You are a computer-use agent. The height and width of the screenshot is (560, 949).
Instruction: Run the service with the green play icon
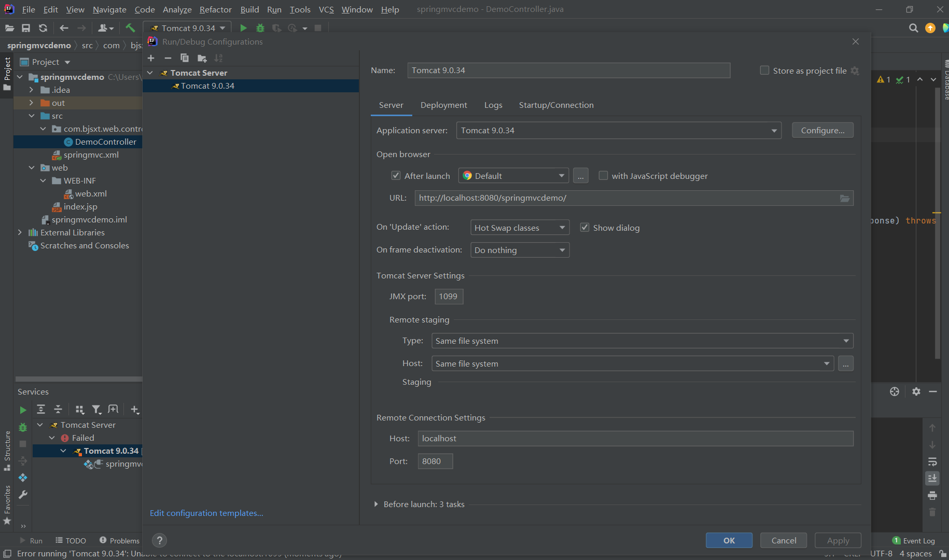(x=23, y=410)
